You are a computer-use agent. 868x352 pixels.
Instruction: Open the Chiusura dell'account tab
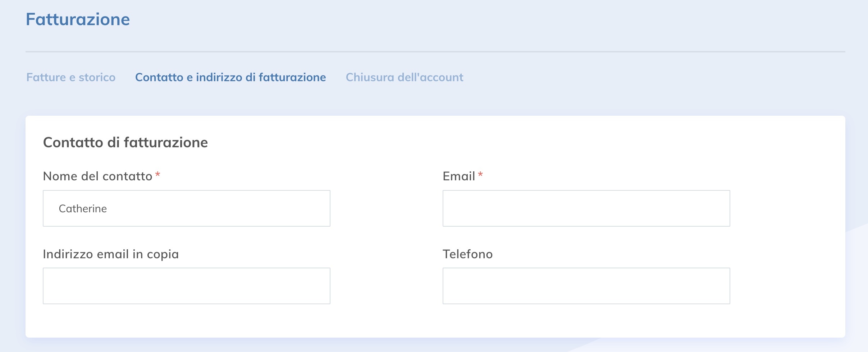click(x=404, y=77)
